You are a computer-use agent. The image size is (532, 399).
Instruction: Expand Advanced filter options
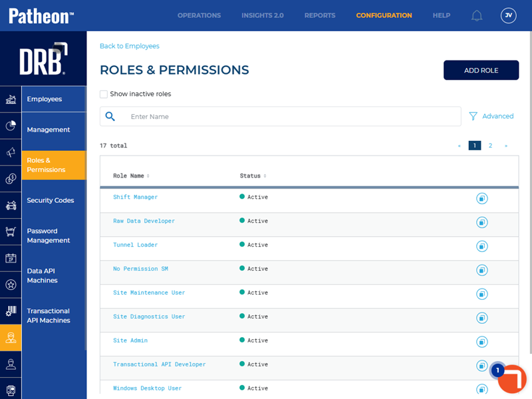(x=491, y=116)
